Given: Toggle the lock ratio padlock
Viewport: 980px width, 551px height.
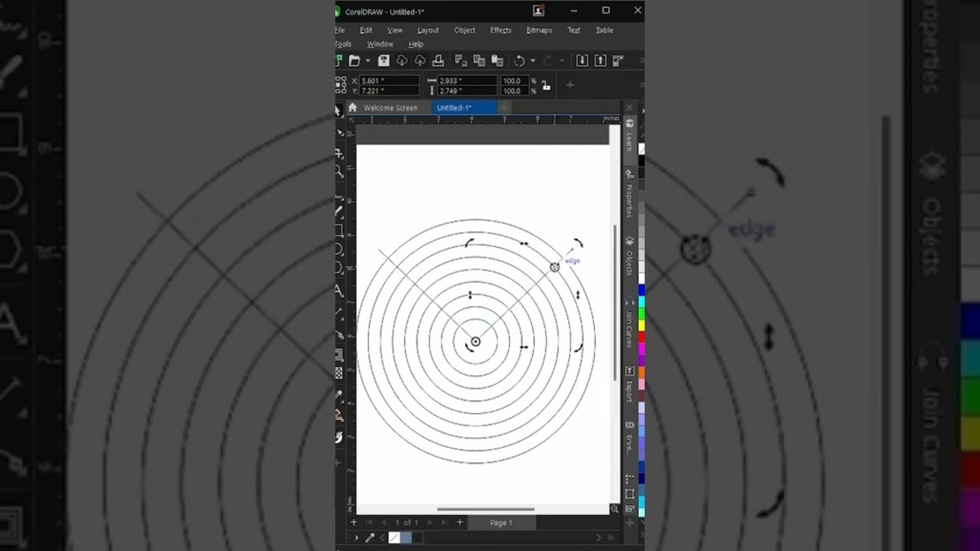Looking at the screenshot, I should (x=546, y=86).
